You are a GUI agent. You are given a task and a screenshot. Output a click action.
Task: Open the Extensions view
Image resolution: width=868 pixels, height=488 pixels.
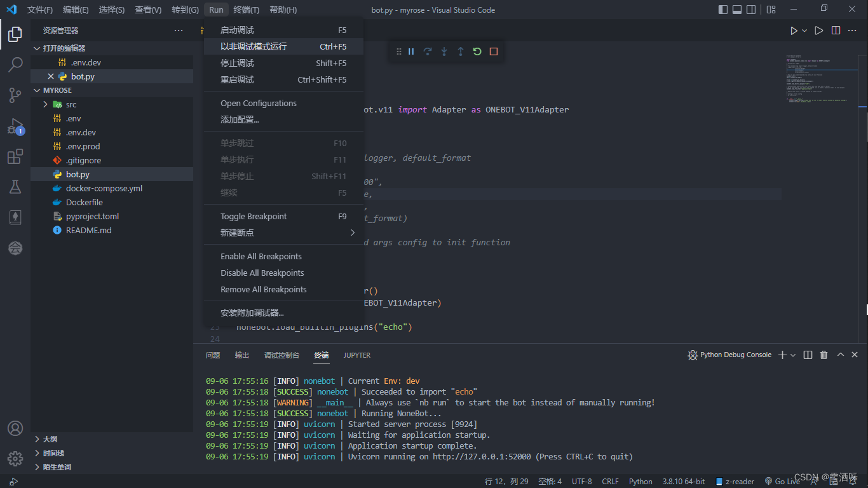[15, 156]
